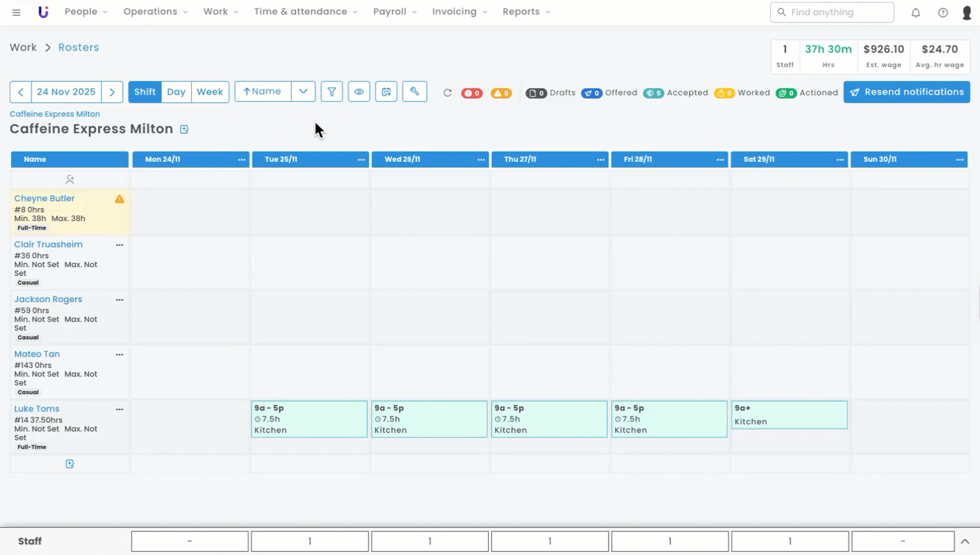Image resolution: width=980 pixels, height=555 pixels.
Task: Expand the Staff summary panel chevron
Action: tap(964, 541)
